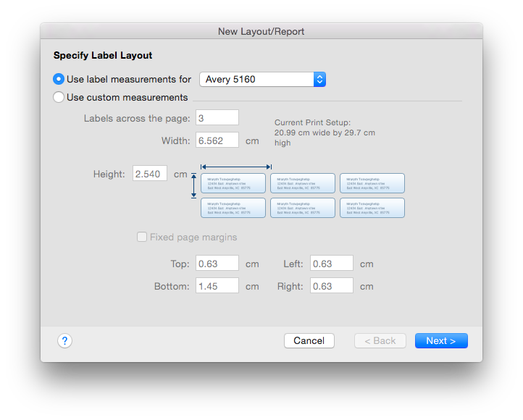Click the vertical height arrow indicator
Image resolution: width=523 pixels, height=420 pixels.
click(194, 185)
